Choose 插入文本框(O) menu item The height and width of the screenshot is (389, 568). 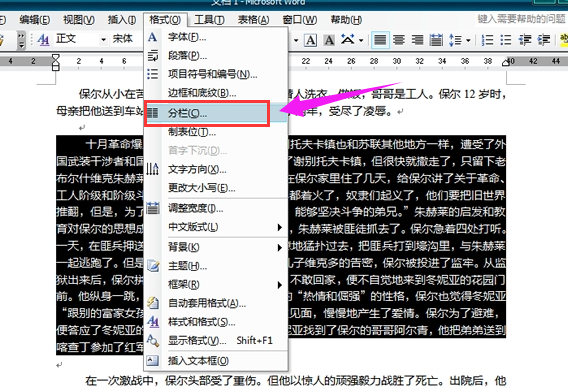[x=216, y=361]
